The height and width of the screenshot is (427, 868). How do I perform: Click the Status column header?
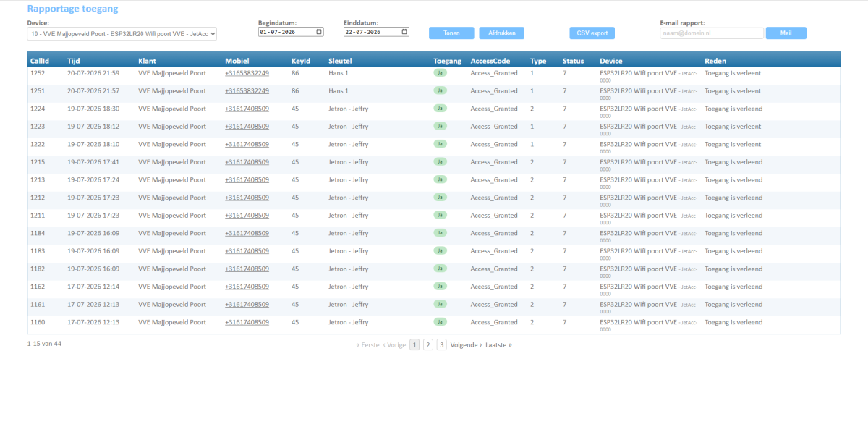point(574,61)
